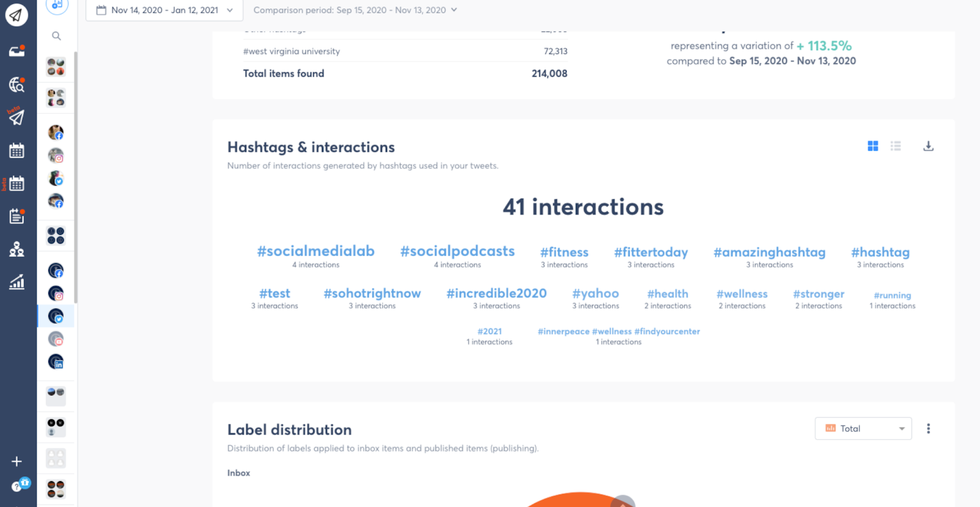980x507 pixels.
Task: Open the bottom group thumbnail with orange avatars
Action: (56, 489)
